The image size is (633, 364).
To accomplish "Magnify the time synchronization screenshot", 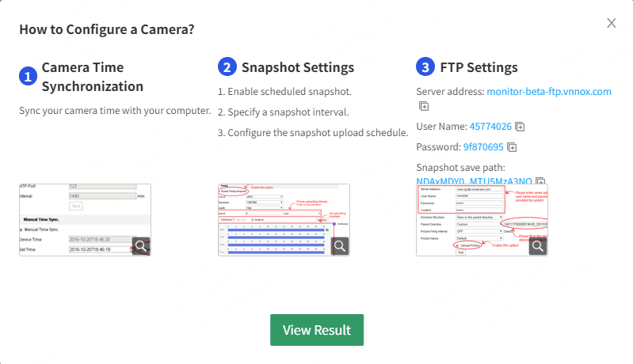I will coord(141,246).
